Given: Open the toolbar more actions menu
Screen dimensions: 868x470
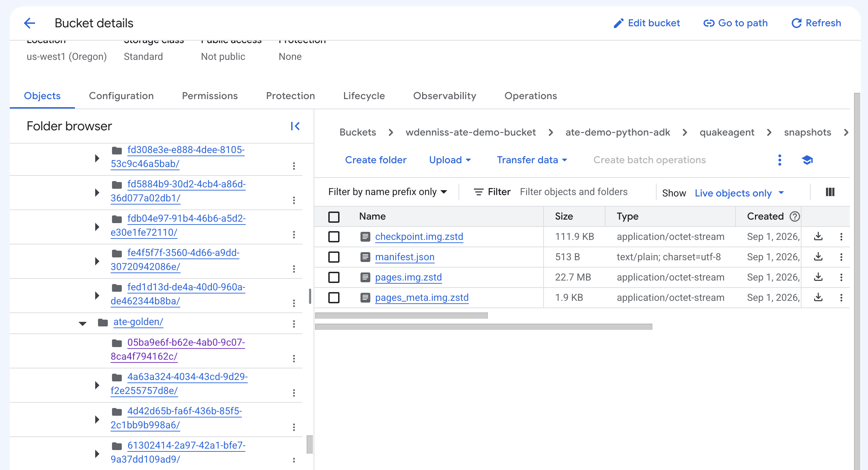Looking at the screenshot, I should pyautogui.click(x=779, y=160).
